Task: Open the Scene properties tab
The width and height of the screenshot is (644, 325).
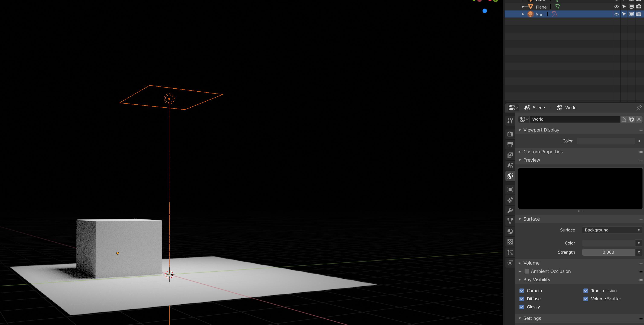Action: pyautogui.click(x=510, y=165)
